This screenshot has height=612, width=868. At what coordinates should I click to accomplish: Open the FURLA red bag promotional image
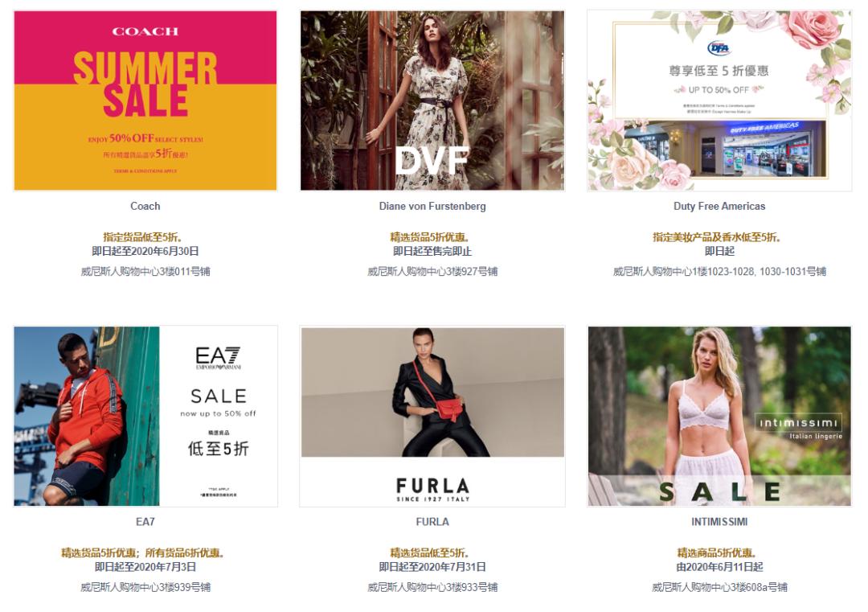(x=432, y=416)
